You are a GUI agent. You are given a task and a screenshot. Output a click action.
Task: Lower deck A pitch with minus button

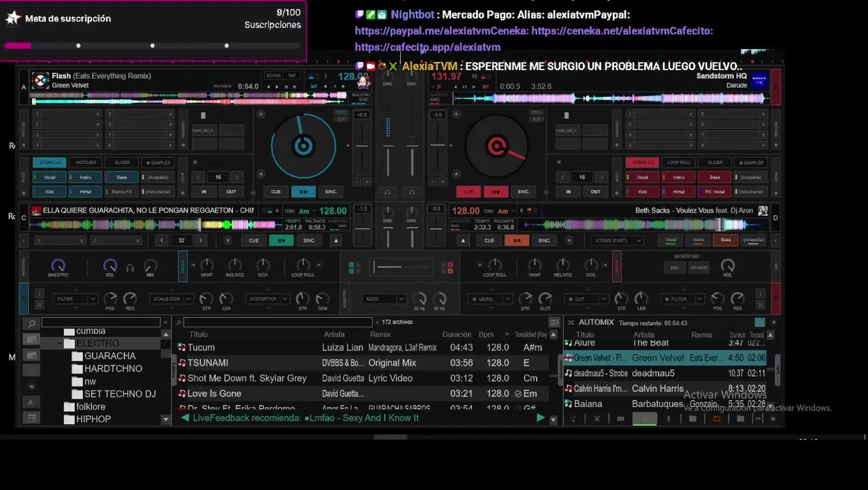tap(357, 182)
